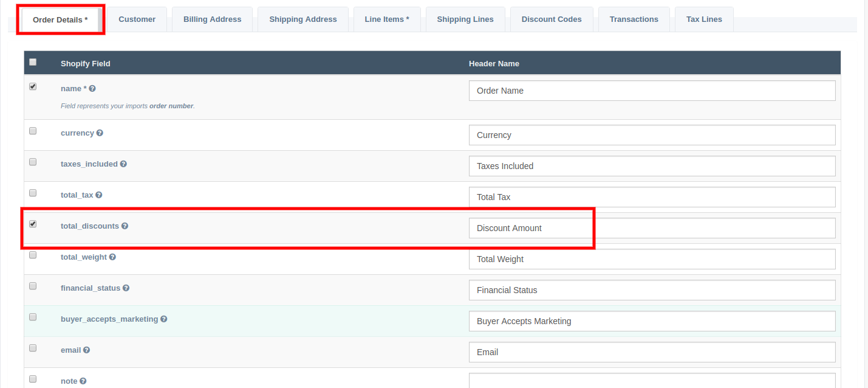This screenshot has height=388, width=868.
Task: Uncheck the total_discounts checkbox
Action: pyautogui.click(x=33, y=224)
